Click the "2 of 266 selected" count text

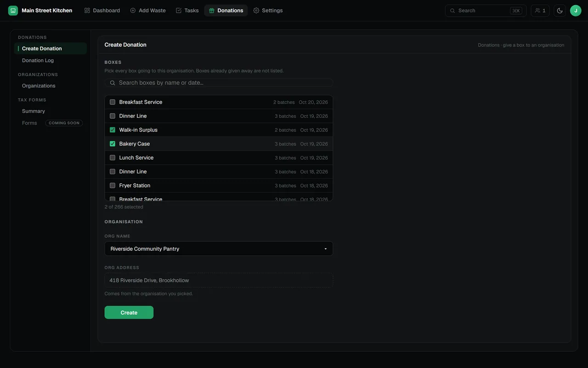coord(124,207)
